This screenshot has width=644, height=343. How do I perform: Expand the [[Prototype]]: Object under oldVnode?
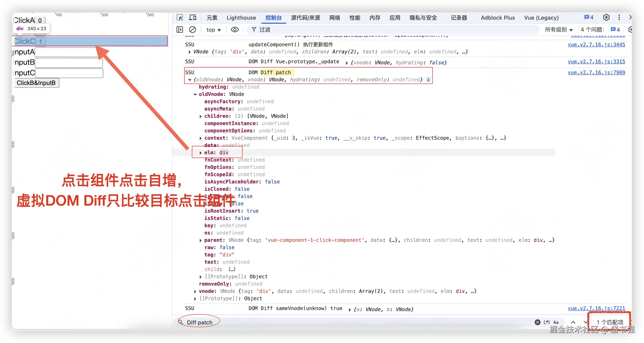tap(201, 277)
